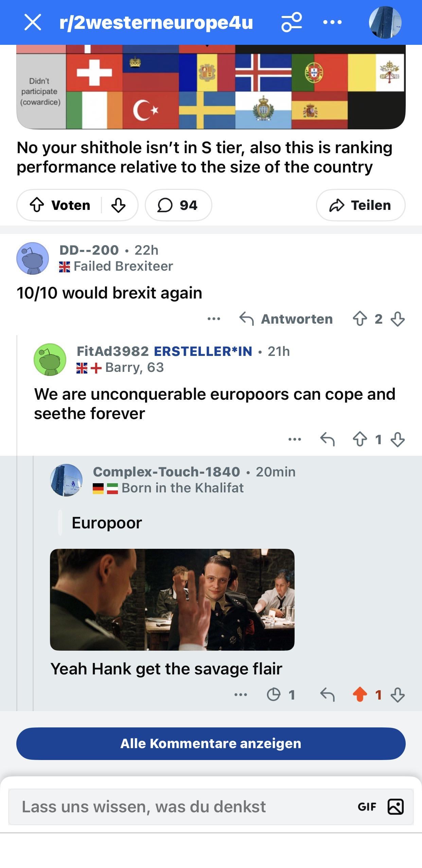Reply to DD--200 with Antworten
Viewport: 422px width, 868px height.
[286, 319]
